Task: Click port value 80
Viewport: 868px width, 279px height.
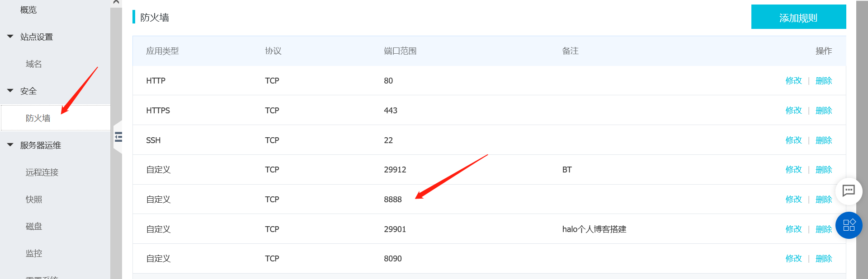Action: pyautogui.click(x=388, y=81)
